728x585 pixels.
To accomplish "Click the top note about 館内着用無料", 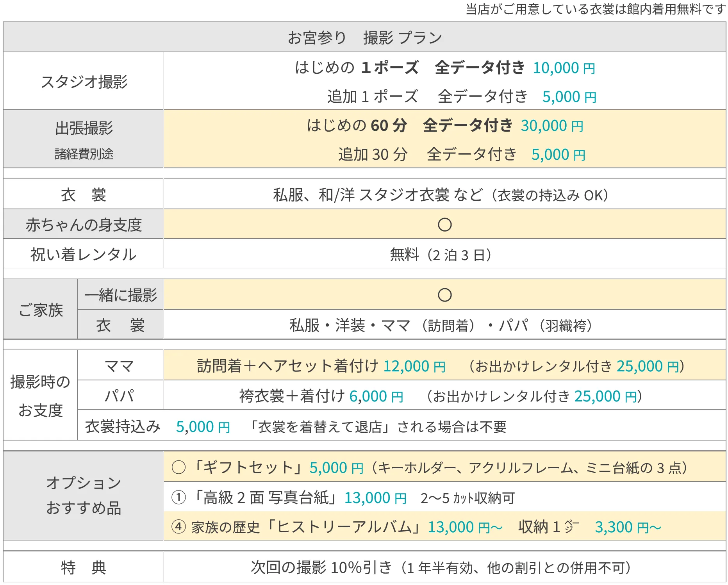I will click(596, 9).
